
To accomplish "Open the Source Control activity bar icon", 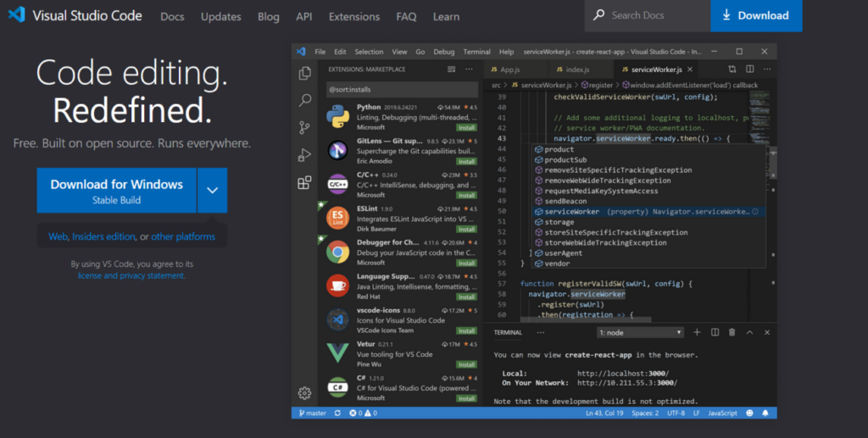I will click(x=304, y=128).
